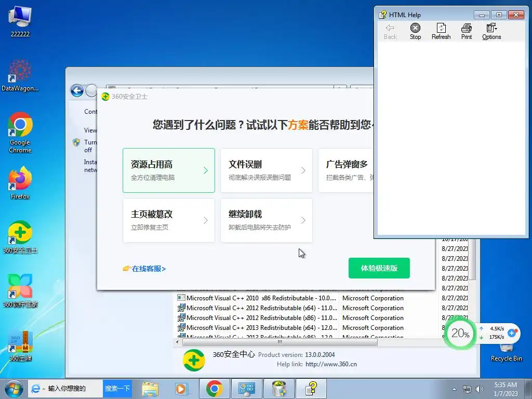Open Options in the HTML Help toolbar
This screenshot has width=532, height=399.
[x=491, y=32]
